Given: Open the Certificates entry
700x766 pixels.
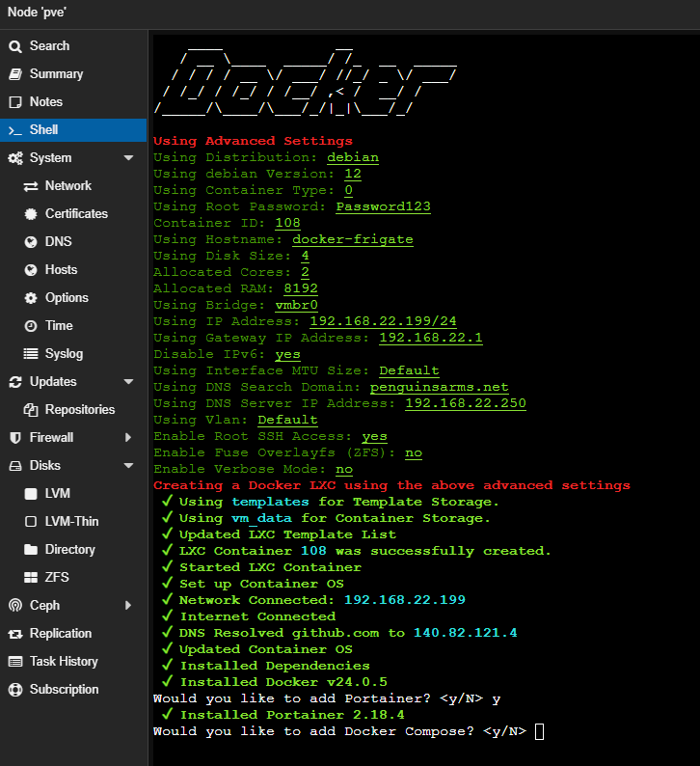Looking at the screenshot, I should tap(73, 214).
